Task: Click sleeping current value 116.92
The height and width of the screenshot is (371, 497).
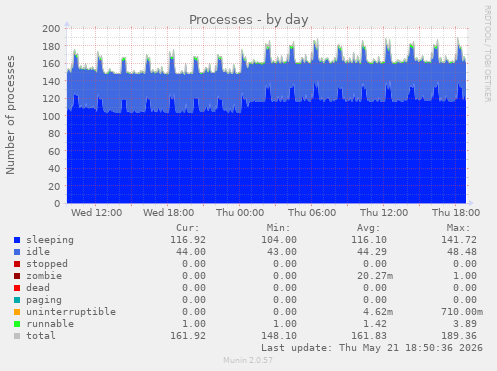Action: pyautogui.click(x=188, y=240)
